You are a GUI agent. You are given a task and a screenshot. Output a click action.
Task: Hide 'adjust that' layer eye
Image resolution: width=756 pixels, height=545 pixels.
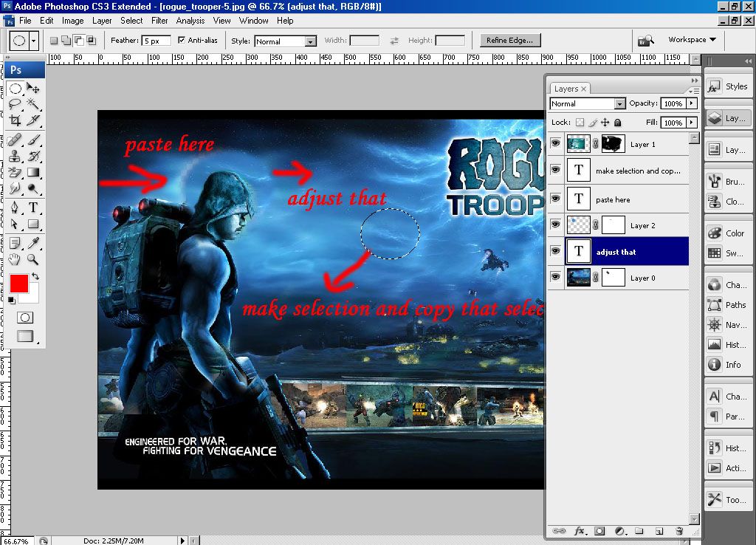click(x=555, y=251)
